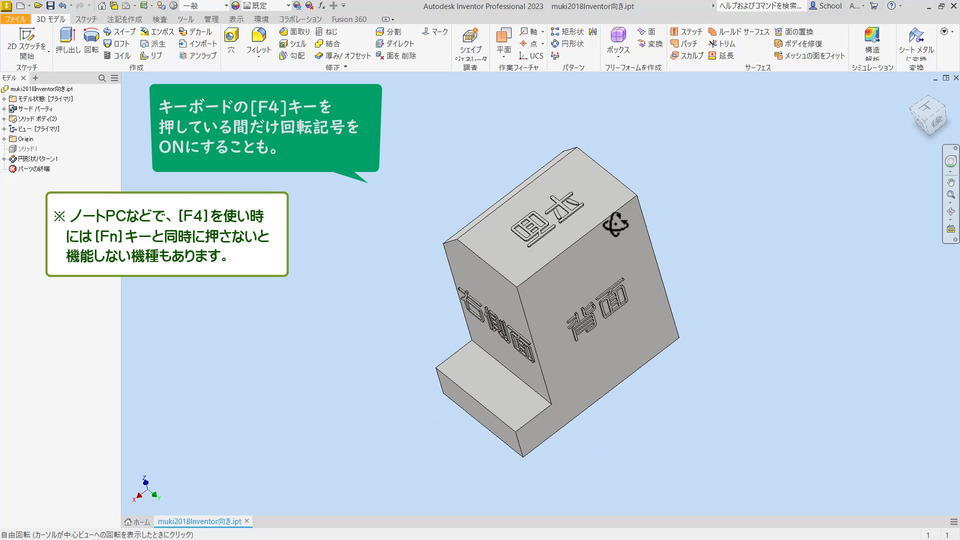Image resolution: width=960 pixels, height=540 pixels.
Task: Expand the モデル状態 [プライマリ] tree node
Action: (4, 99)
